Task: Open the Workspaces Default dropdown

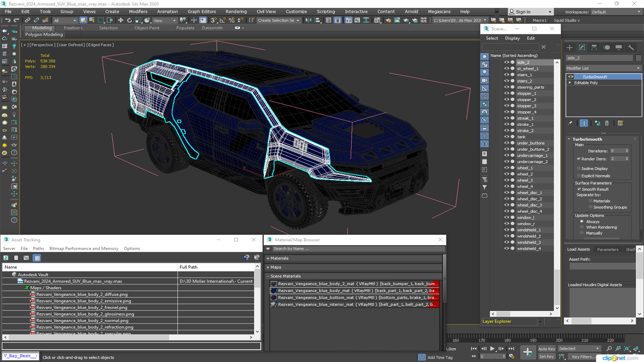Action: point(616,12)
